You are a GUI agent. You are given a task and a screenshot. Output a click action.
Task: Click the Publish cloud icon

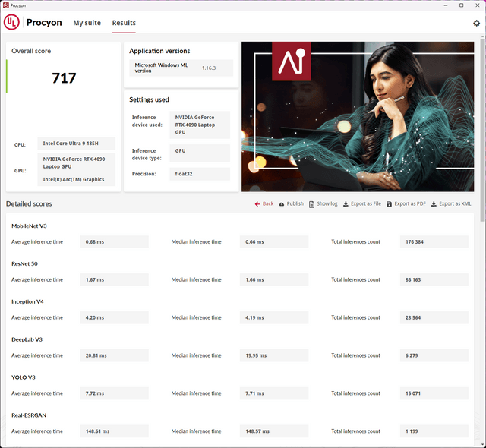coord(282,203)
